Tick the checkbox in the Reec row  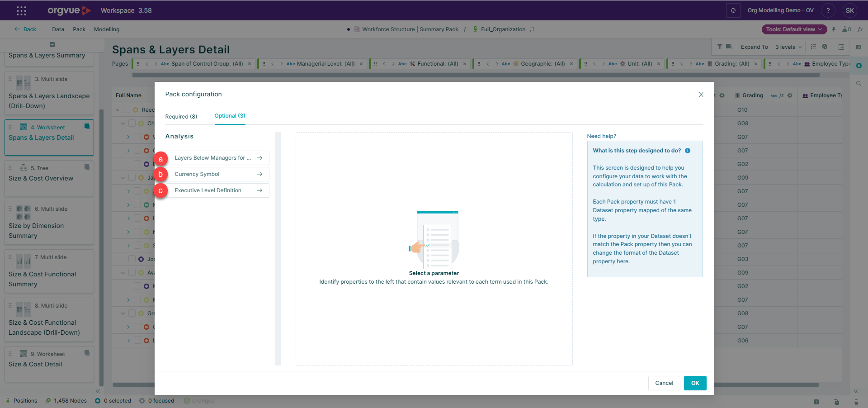pyautogui.click(x=127, y=110)
